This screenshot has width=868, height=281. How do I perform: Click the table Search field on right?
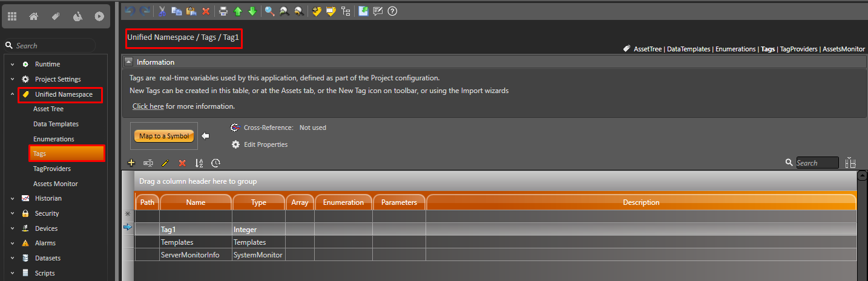click(817, 163)
